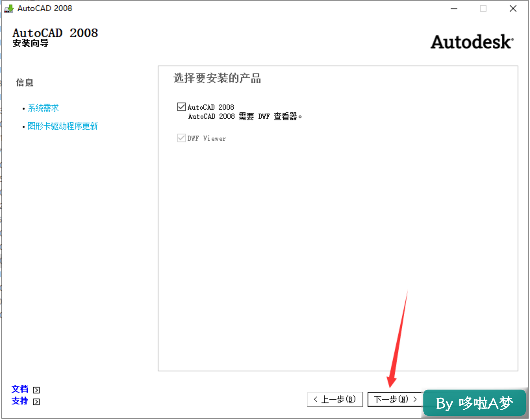Image resolution: width=530 pixels, height=420 pixels.
Task: Open the 图形卡驱动程序更新 link
Action: click(x=62, y=126)
